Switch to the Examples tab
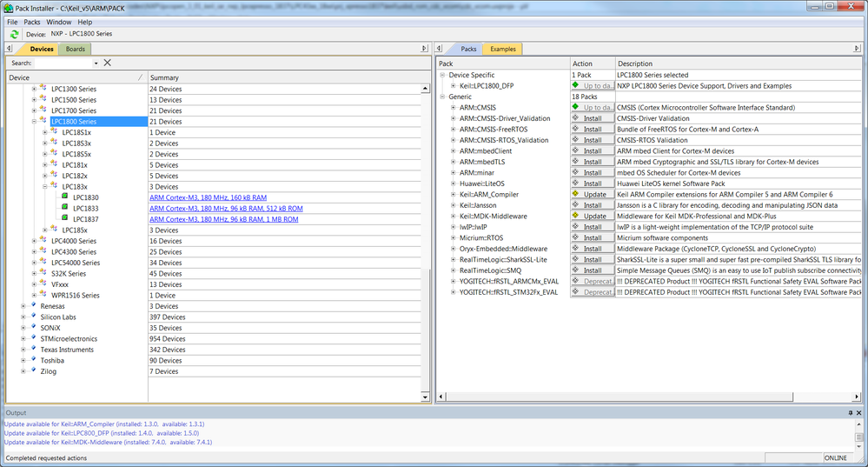The height and width of the screenshot is (467, 868). (503, 49)
